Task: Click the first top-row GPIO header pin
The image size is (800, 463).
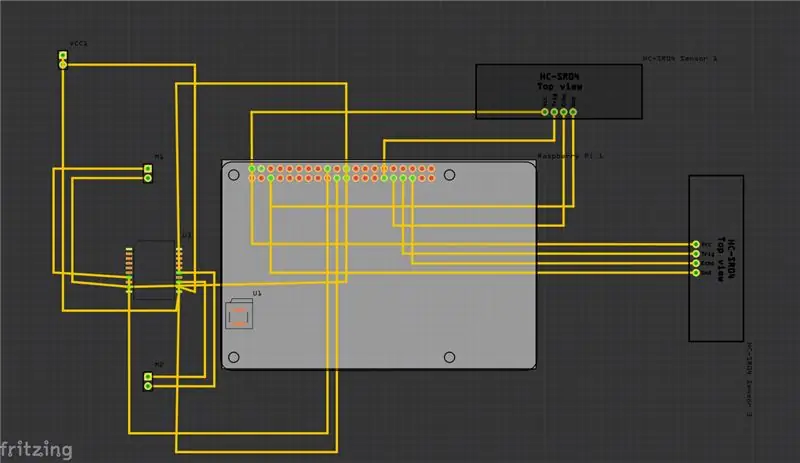Action: coord(252,168)
